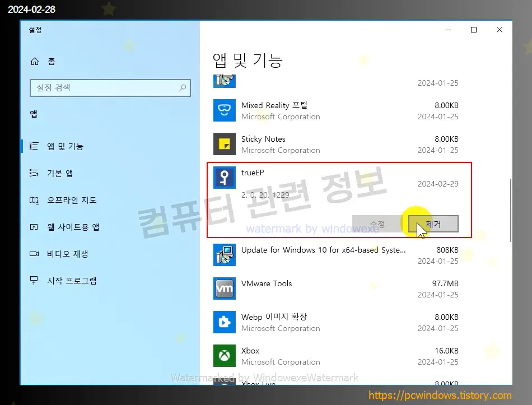Go to 오프라인 지도 menu item

72,200
